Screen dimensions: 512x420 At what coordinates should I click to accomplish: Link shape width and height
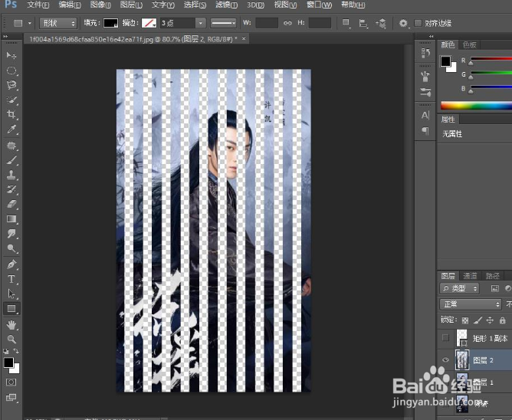click(x=287, y=23)
